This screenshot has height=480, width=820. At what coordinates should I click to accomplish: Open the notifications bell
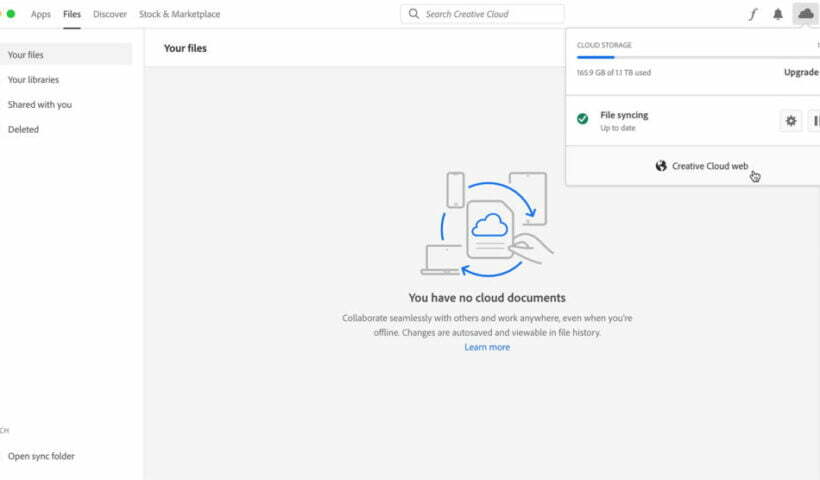point(778,14)
